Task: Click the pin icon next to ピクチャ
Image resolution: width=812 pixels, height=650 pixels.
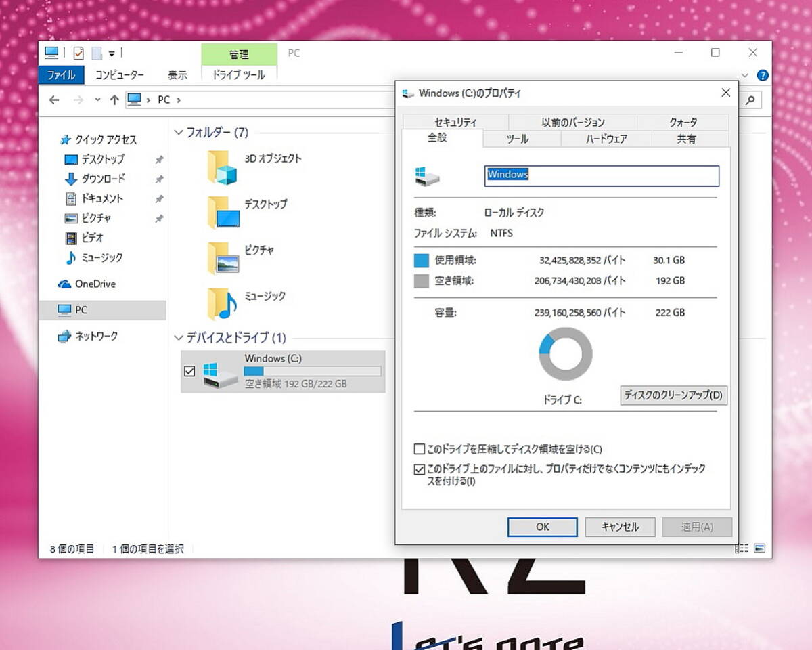Action: pyautogui.click(x=159, y=219)
